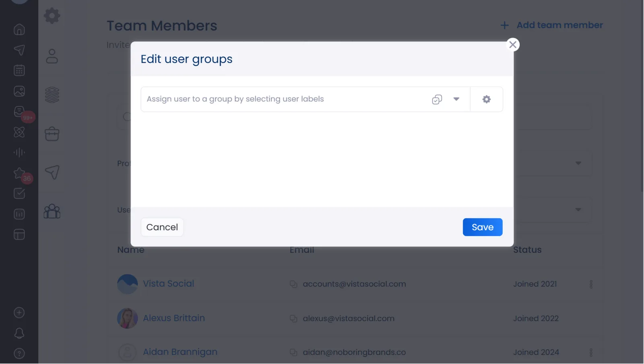Open the Calendar icon in the sidebar
644x364 pixels.
pos(19,70)
